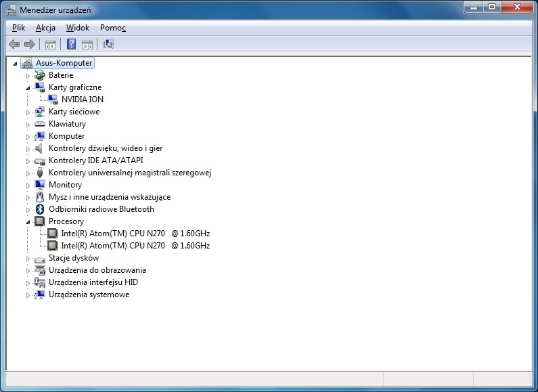The width and height of the screenshot is (538, 392).
Task: Open the Widok menu
Action: pyautogui.click(x=78, y=28)
